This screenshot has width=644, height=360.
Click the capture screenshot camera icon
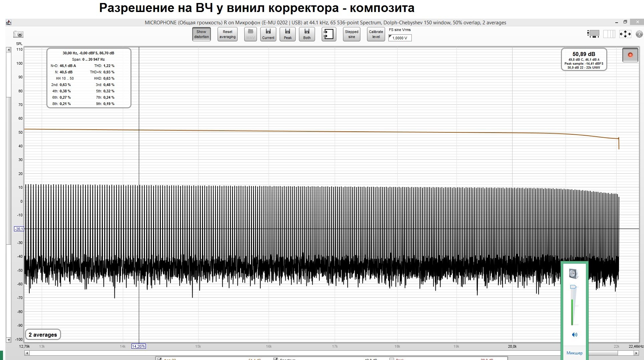click(18, 34)
